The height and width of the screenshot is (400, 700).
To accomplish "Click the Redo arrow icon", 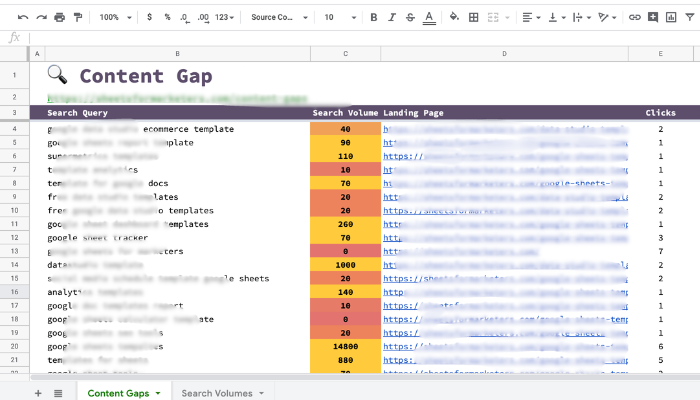I will tap(42, 17).
